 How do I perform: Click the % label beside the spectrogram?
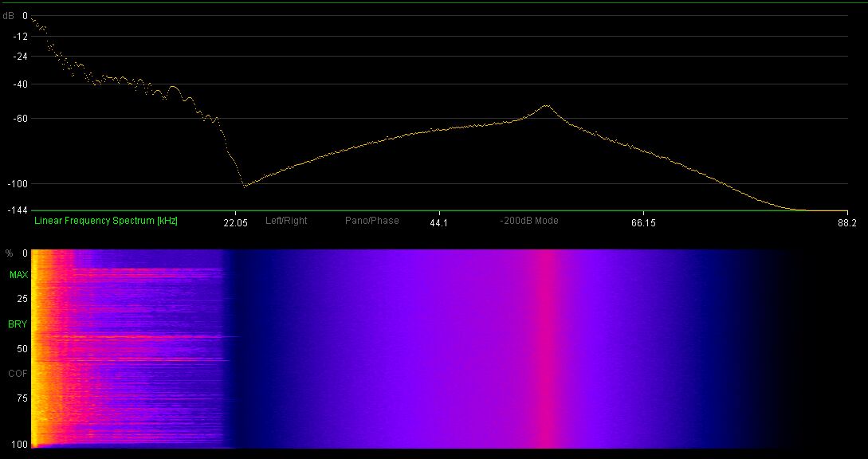[9, 253]
